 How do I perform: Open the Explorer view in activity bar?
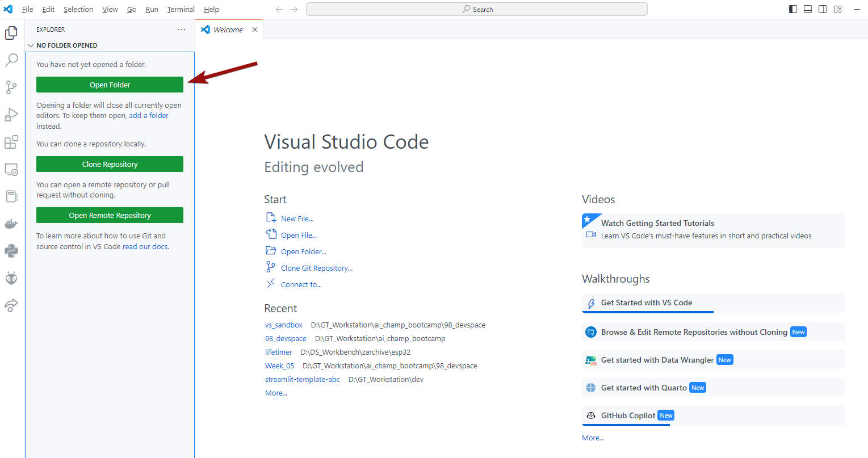[x=11, y=33]
